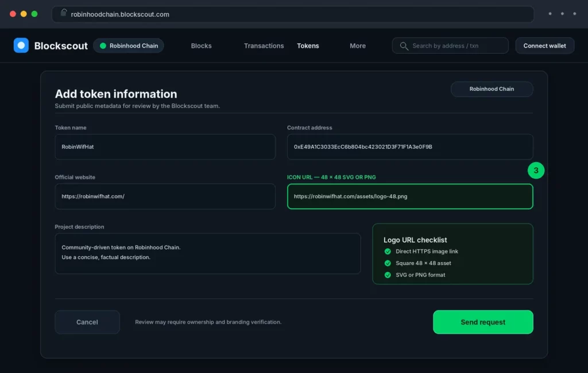Click the Contract address input field

(410, 147)
